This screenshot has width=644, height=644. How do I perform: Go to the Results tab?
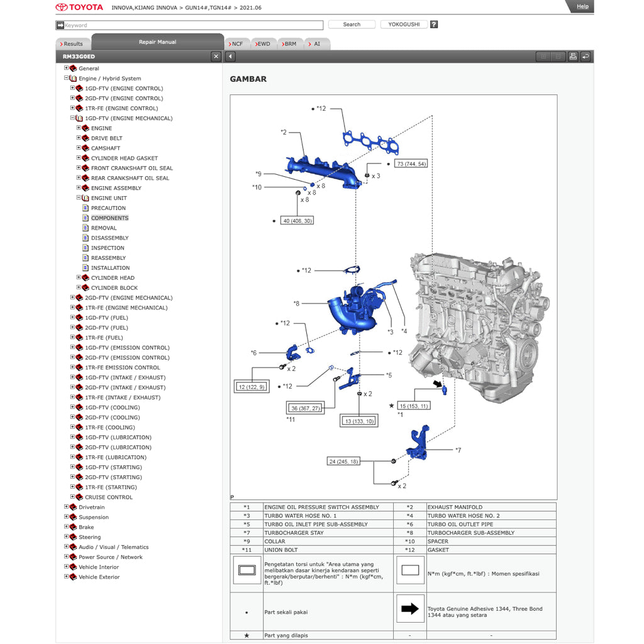(72, 44)
